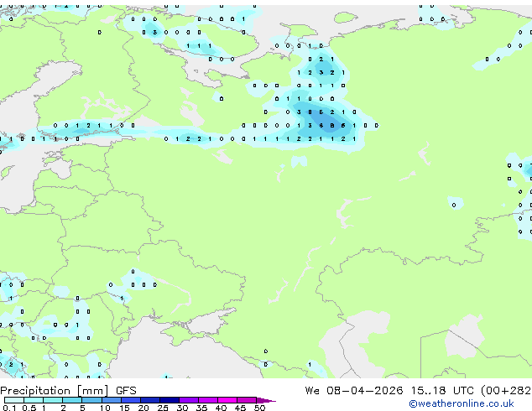Click the legend scale label '15'

point(124,408)
